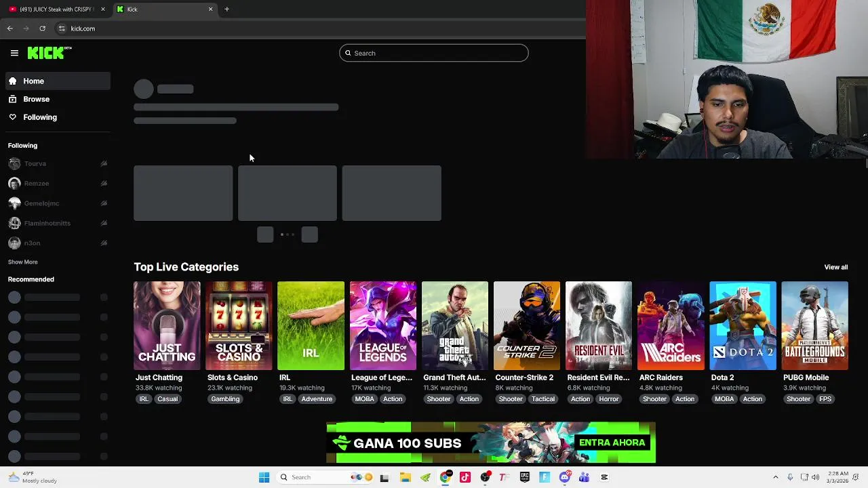
Task: Click Horror tag under Resident Evil
Action: [x=608, y=399]
